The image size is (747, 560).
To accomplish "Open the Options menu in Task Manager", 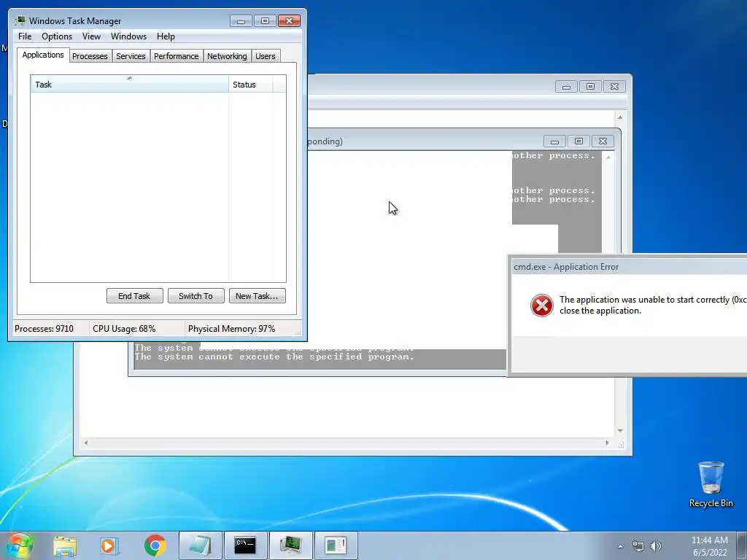I will [57, 36].
